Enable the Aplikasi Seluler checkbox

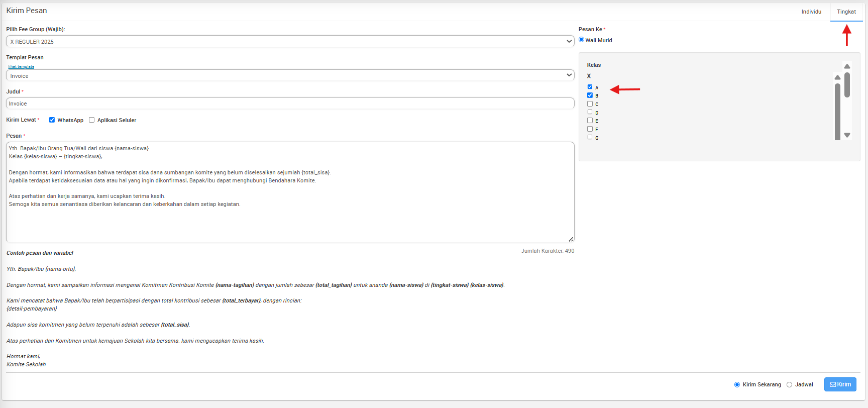pos(92,120)
